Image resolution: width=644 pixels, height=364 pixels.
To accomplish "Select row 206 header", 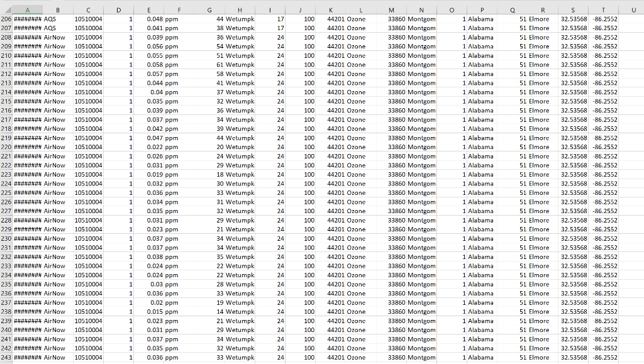I will [x=6, y=19].
